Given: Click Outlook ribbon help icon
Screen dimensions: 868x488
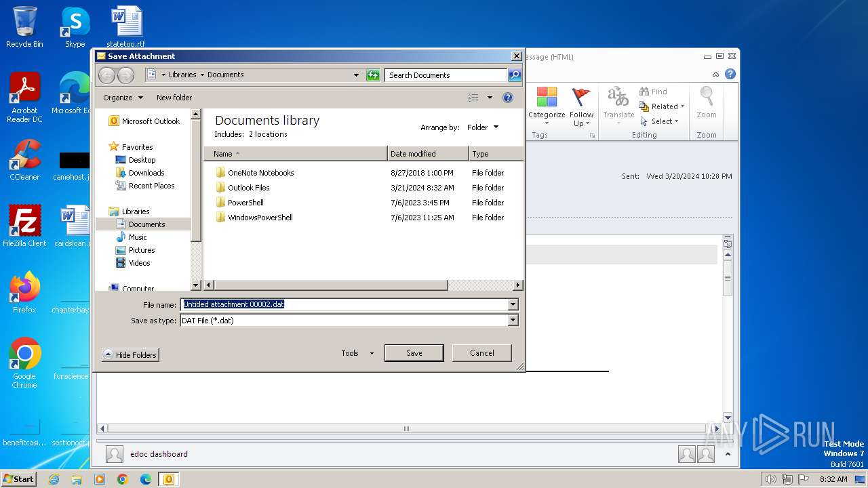Looking at the screenshot, I should coord(730,74).
